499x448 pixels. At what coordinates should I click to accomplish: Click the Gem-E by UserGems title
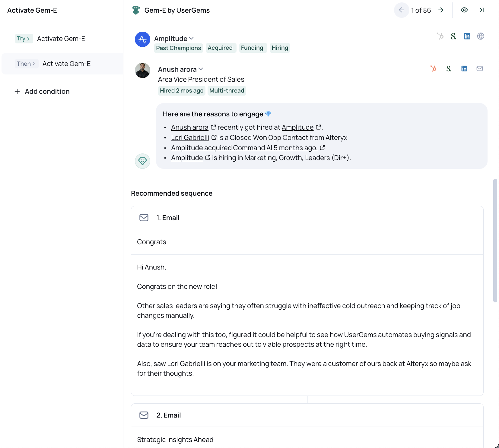[x=177, y=10]
